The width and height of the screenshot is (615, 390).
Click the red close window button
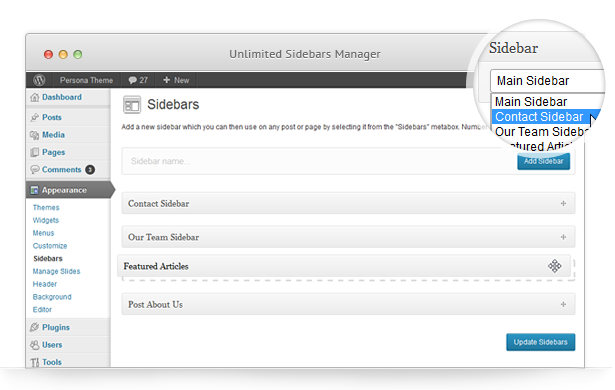click(x=48, y=55)
